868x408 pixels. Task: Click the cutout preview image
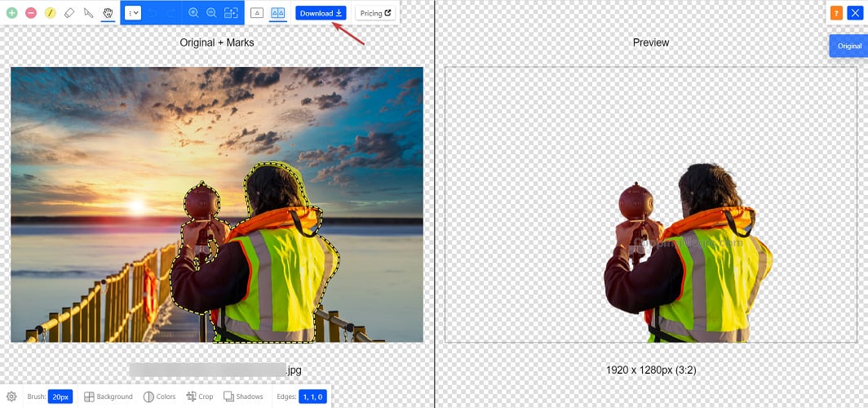click(x=651, y=204)
